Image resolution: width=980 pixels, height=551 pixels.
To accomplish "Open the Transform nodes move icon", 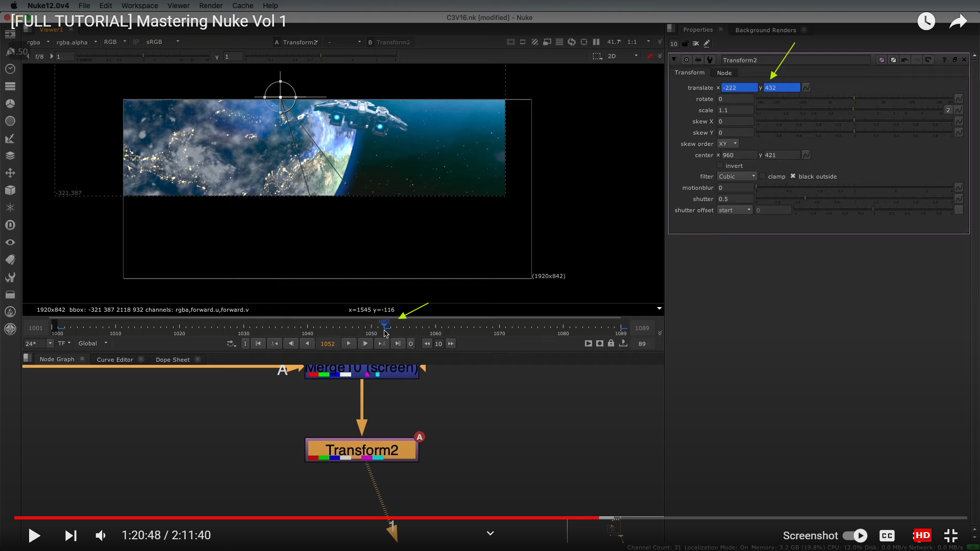I will [x=10, y=173].
